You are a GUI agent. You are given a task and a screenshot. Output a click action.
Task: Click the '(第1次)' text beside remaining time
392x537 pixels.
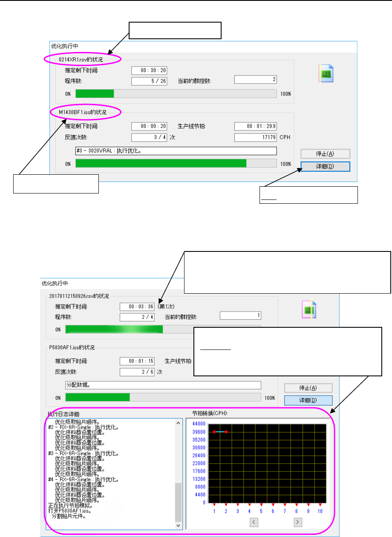(167, 306)
